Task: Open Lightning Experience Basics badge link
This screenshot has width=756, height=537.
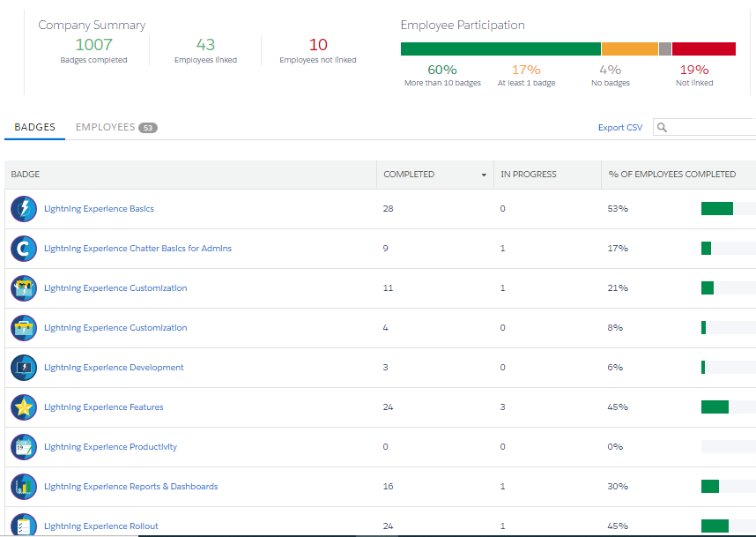Action: (99, 208)
